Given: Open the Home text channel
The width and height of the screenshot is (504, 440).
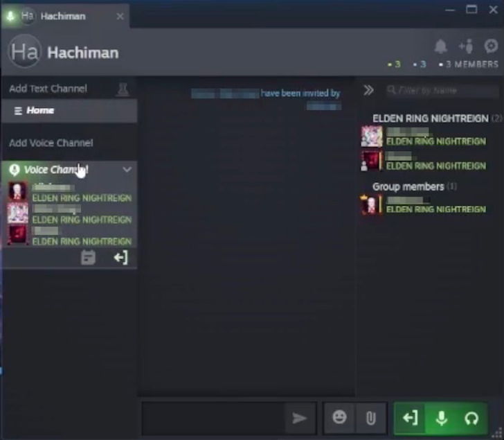Looking at the screenshot, I should (x=69, y=111).
